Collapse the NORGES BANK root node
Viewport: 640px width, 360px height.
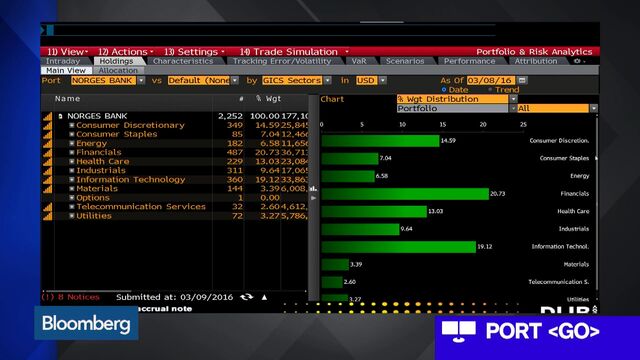pos(60,116)
